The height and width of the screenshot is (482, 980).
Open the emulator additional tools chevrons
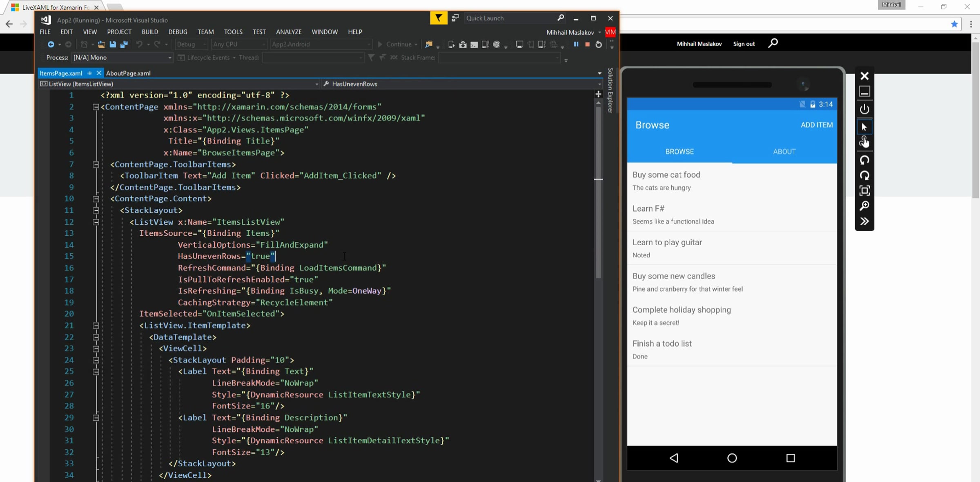(x=864, y=221)
